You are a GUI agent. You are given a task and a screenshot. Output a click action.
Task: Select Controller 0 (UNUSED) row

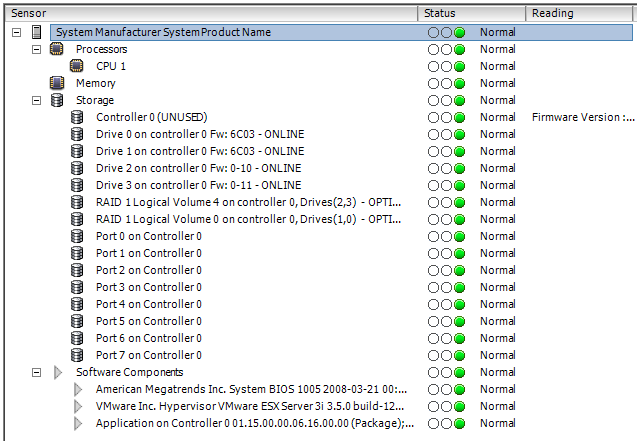[152, 117]
